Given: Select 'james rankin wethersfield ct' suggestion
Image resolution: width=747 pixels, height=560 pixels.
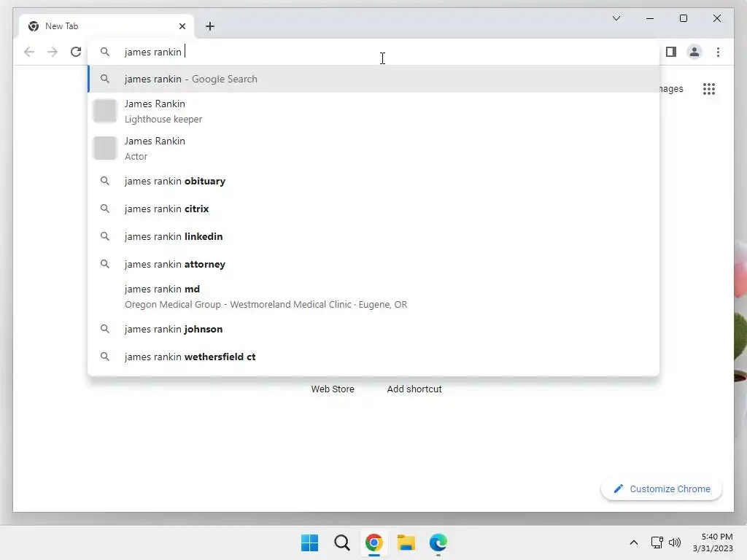Looking at the screenshot, I should [374, 357].
